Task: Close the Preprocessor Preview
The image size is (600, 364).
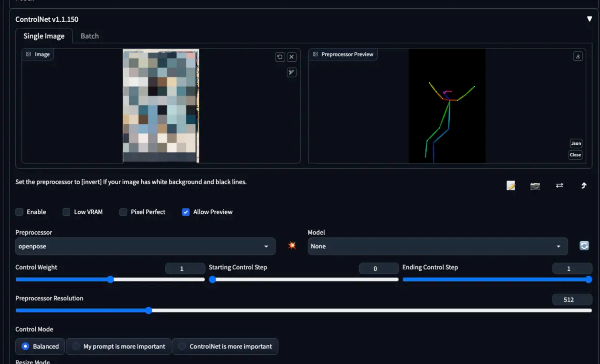Action: [x=575, y=155]
